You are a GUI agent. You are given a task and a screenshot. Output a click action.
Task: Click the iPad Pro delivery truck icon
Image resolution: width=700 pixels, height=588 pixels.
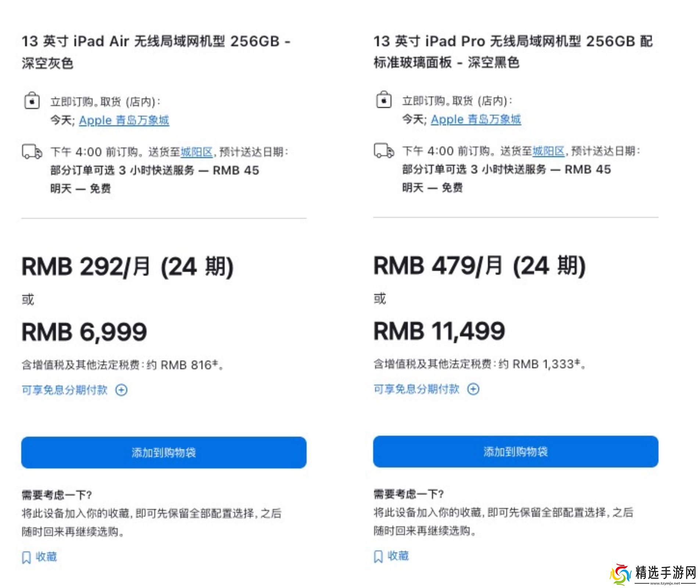tap(384, 151)
